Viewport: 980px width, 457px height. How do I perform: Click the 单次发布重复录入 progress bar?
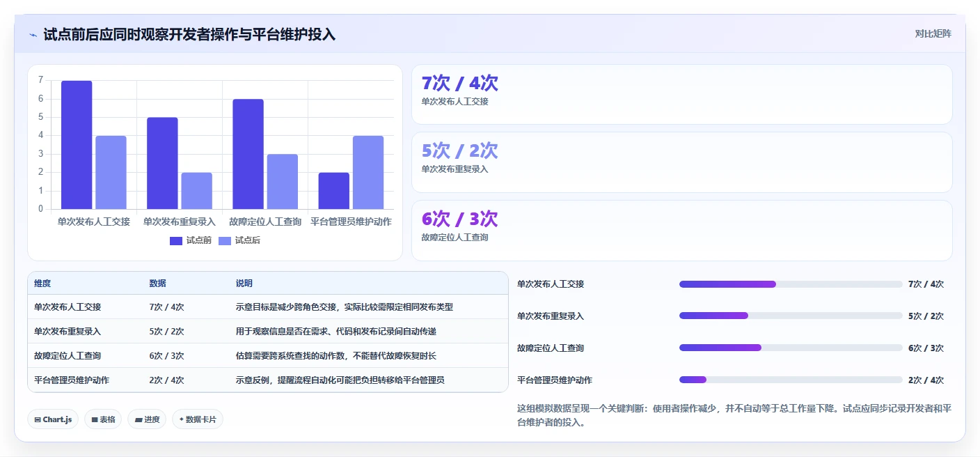791,316
